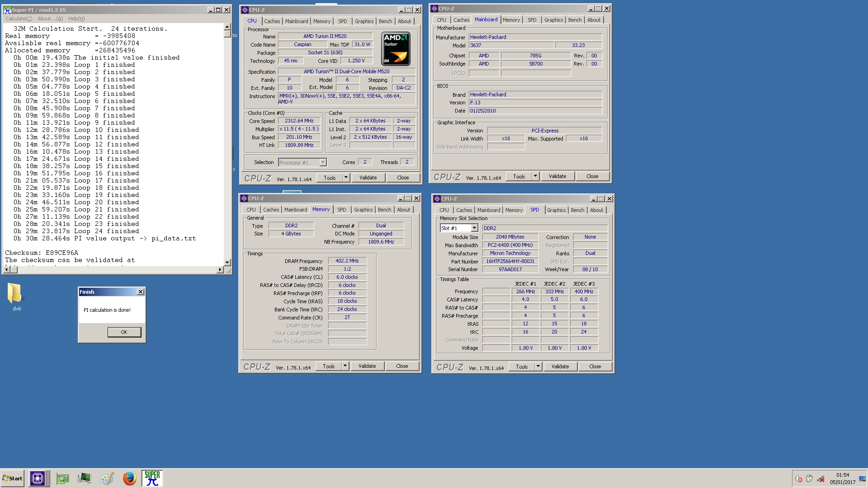868x488 pixels.
Task: Open the Paint palette taskbar icon
Action: point(107,479)
